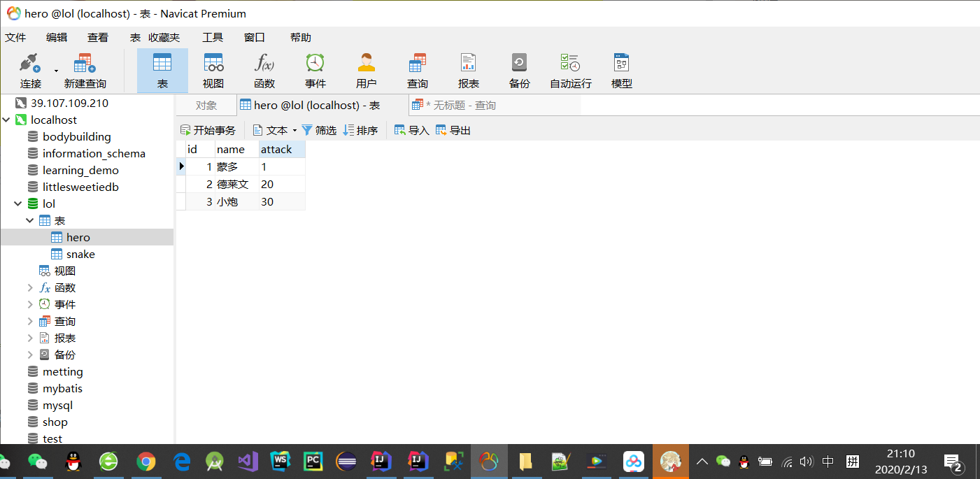
Task: Select the littlesweetiedb database
Action: 80,187
